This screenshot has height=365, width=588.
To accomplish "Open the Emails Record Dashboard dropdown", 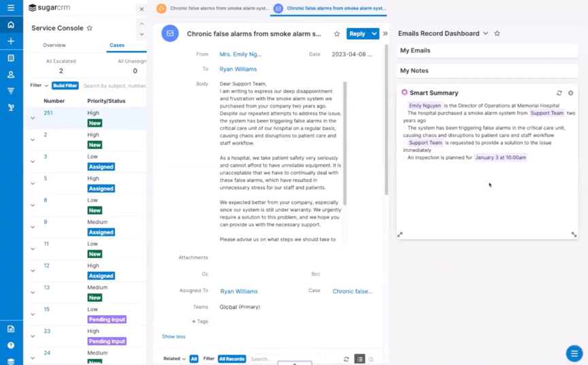I will [x=486, y=33].
